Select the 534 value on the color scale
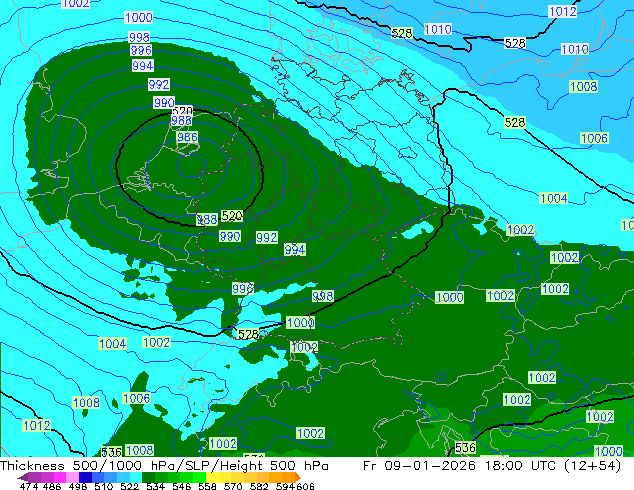 click(x=155, y=486)
